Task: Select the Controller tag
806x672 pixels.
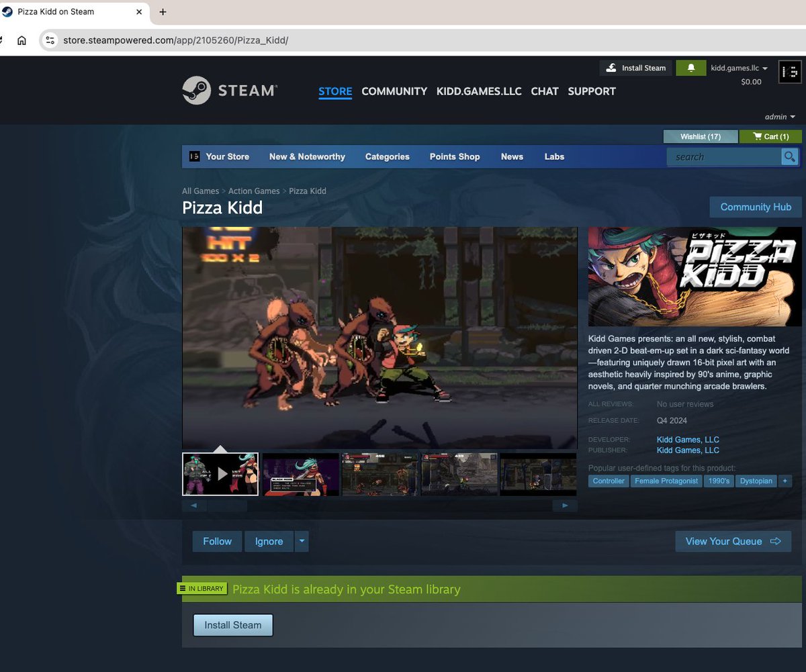Action: click(609, 481)
